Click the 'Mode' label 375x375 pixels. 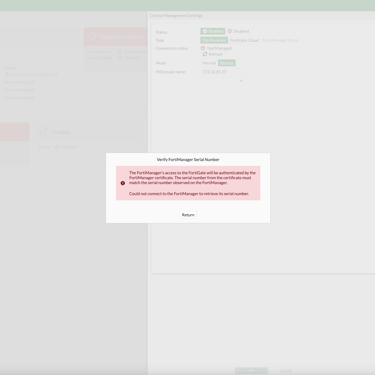click(161, 63)
